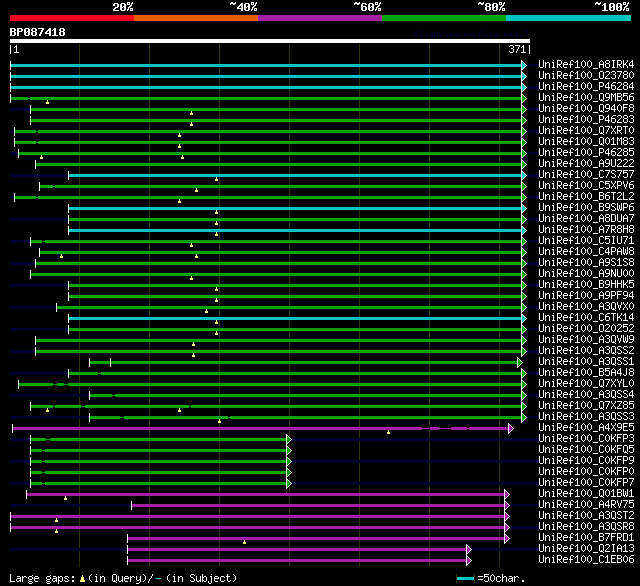Select hit UniRef100_B9SWP6
640x586 pixels.
pos(586,208)
